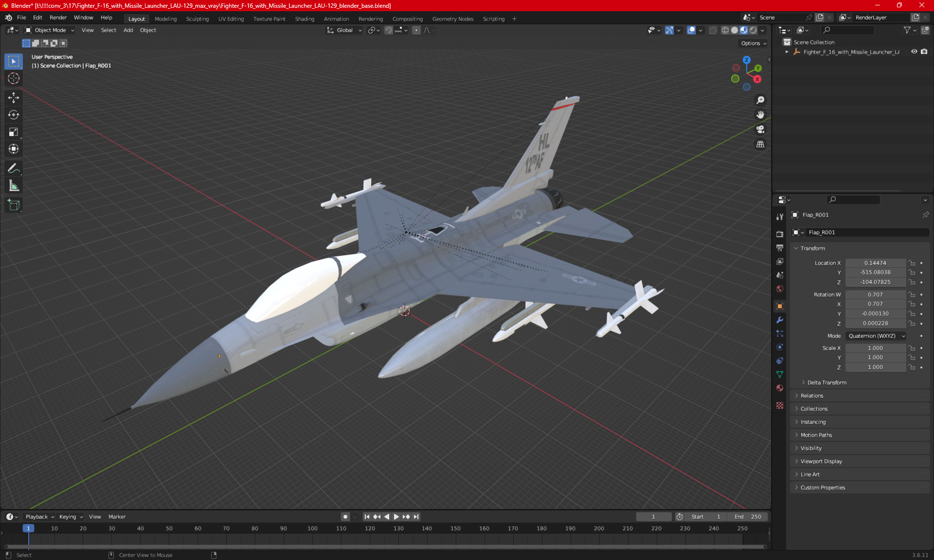The width and height of the screenshot is (934, 560).
Task: Open the View Layer properties tab
Action: pyautogui.click(x=780, y=261)
